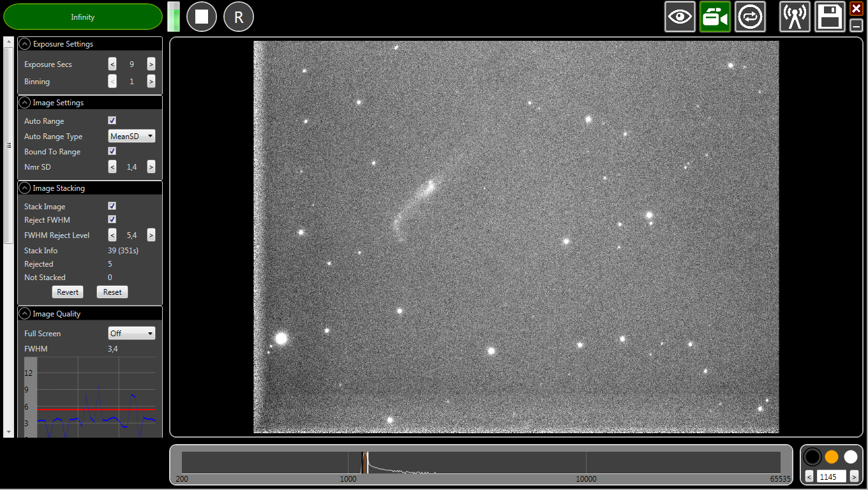The width and height of the screenshot is (868, 490).
Task: Select the orange mid point circle
Action: click(832, 457)
